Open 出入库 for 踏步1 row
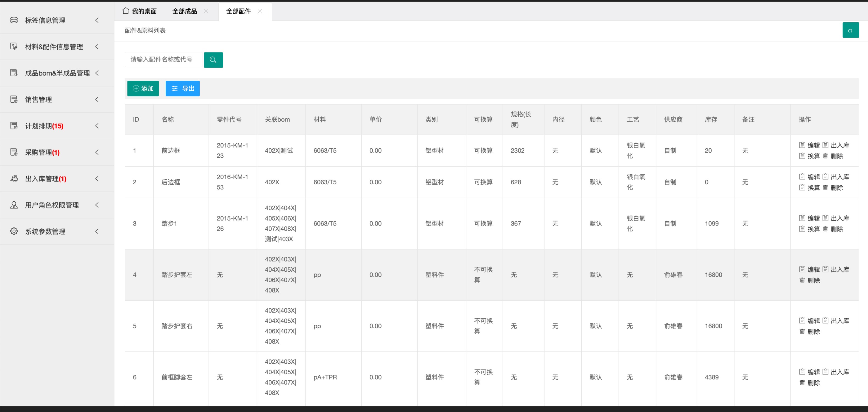Image resolution: width=868 pixels, height=412 pixels. [x=836, y=218]
